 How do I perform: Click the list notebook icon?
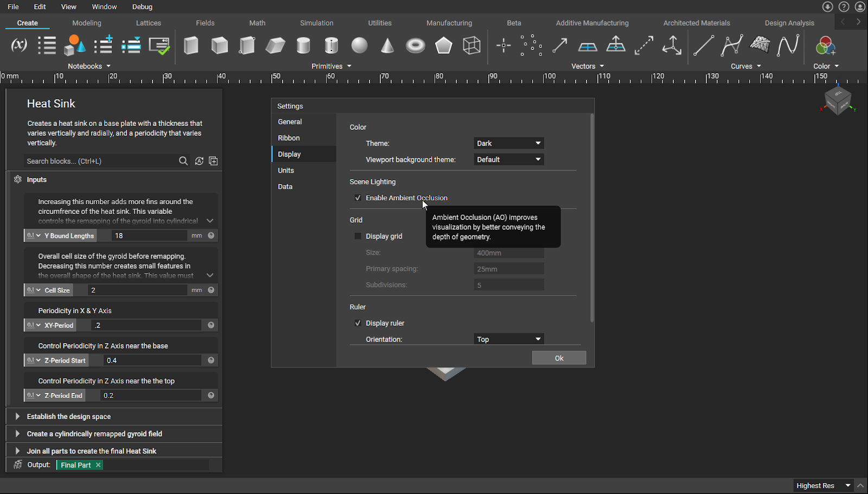(x=47, y=45)
